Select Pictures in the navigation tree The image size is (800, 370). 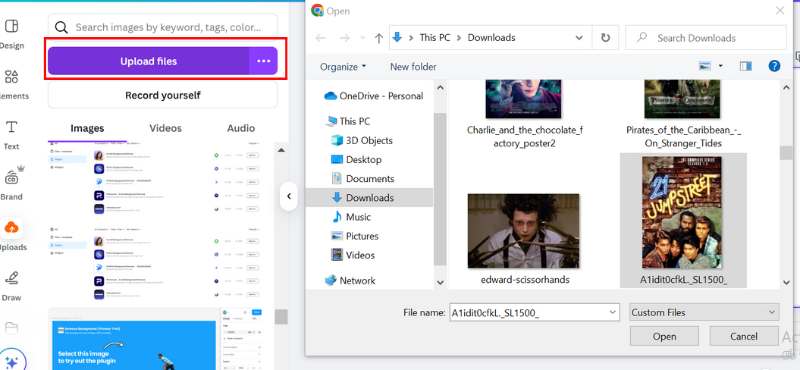point(355,236)
